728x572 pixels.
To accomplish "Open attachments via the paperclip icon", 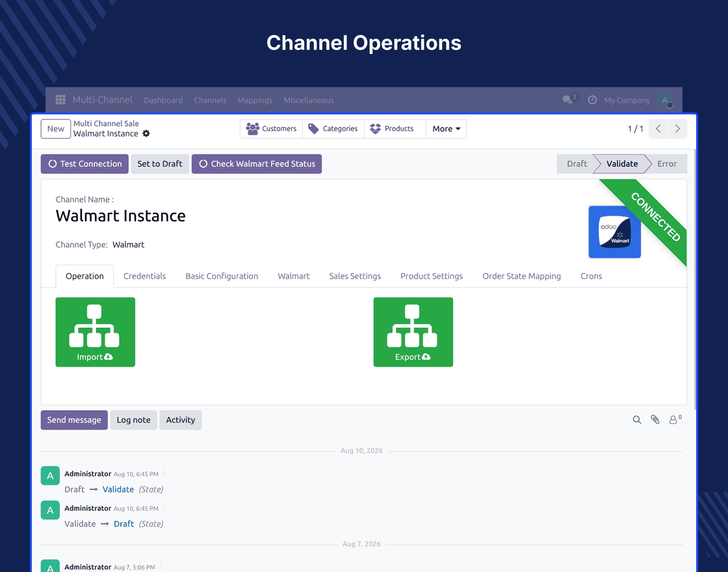I will tap(655, 420).
